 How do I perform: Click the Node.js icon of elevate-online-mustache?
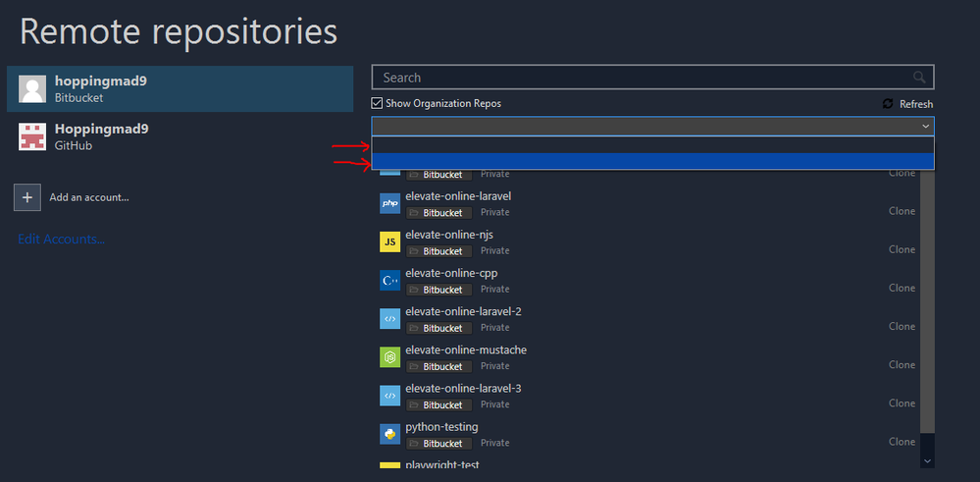[390, 357]
